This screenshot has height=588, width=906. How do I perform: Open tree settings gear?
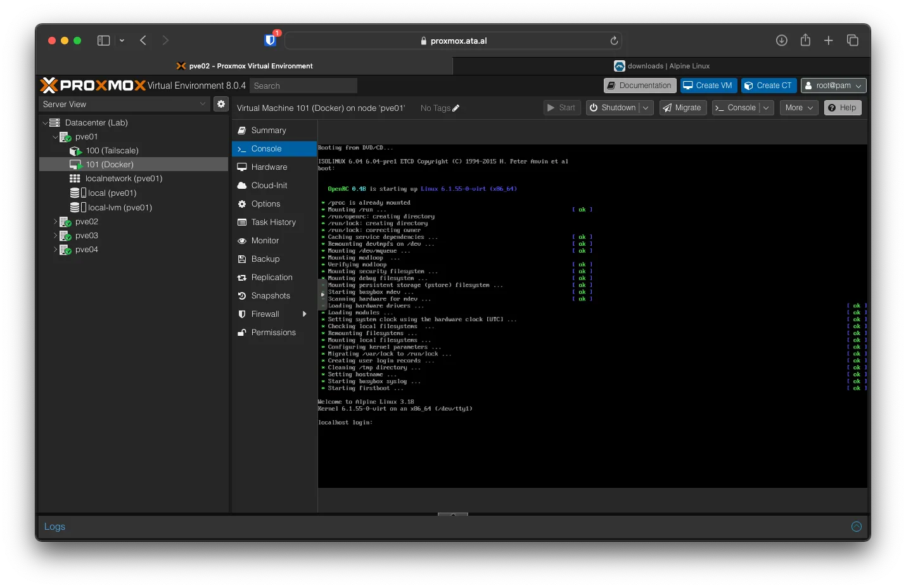pos(221,104)
